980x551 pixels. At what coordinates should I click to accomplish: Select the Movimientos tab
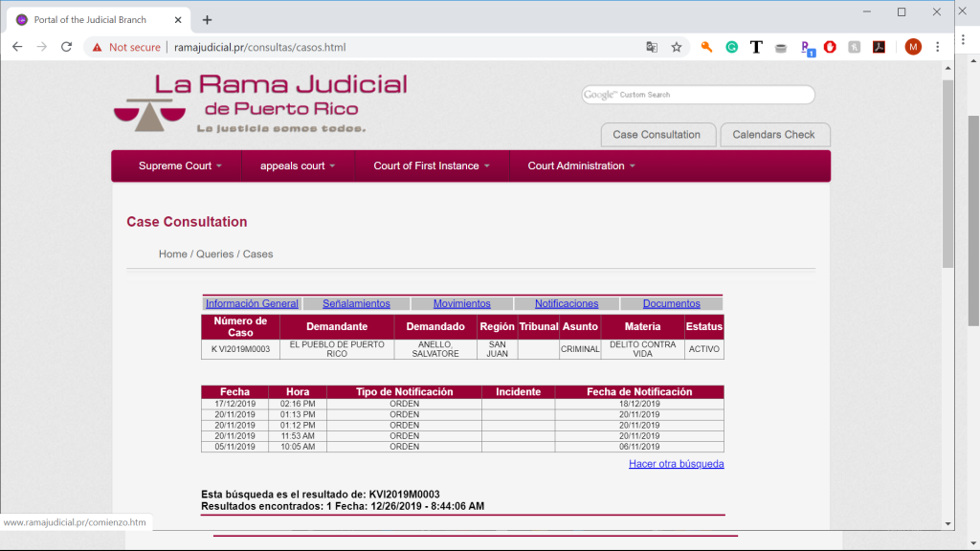click(x=461, y=304)
